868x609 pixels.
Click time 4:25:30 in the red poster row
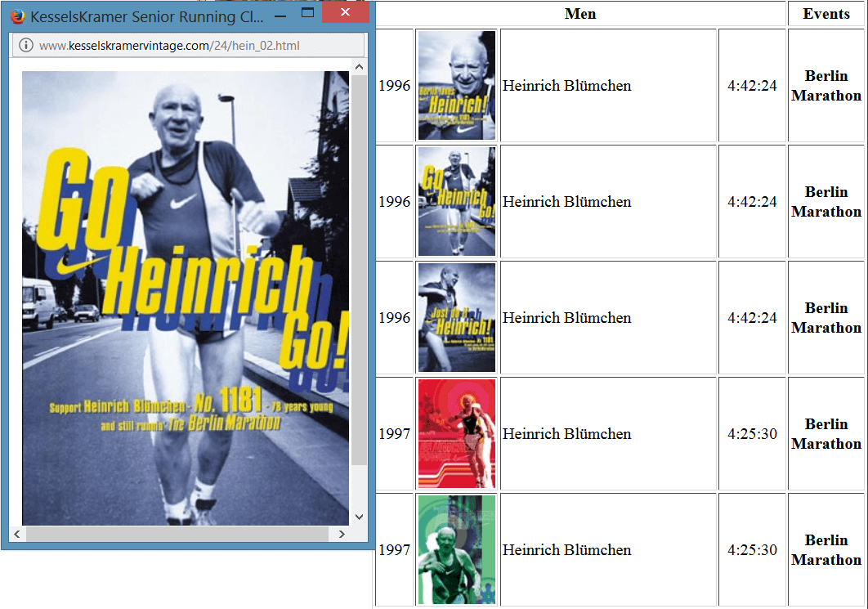pos(752,434)
